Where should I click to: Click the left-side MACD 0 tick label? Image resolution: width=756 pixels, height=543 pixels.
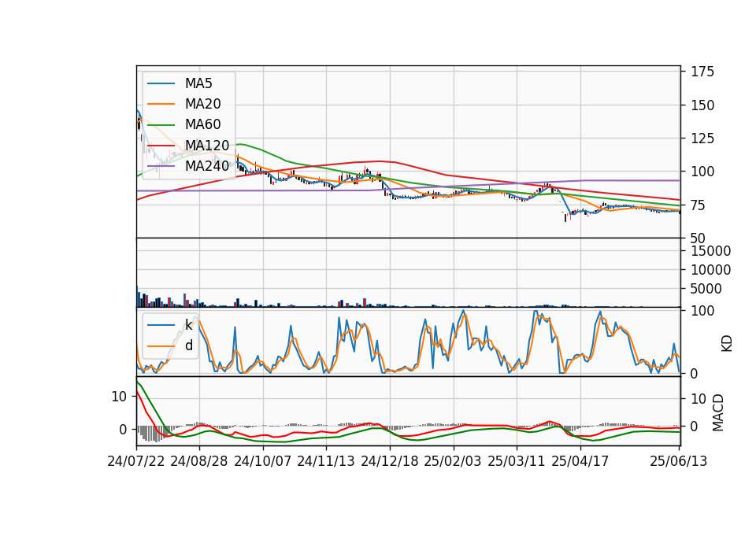pyautogui.click(x=123, y=430)
